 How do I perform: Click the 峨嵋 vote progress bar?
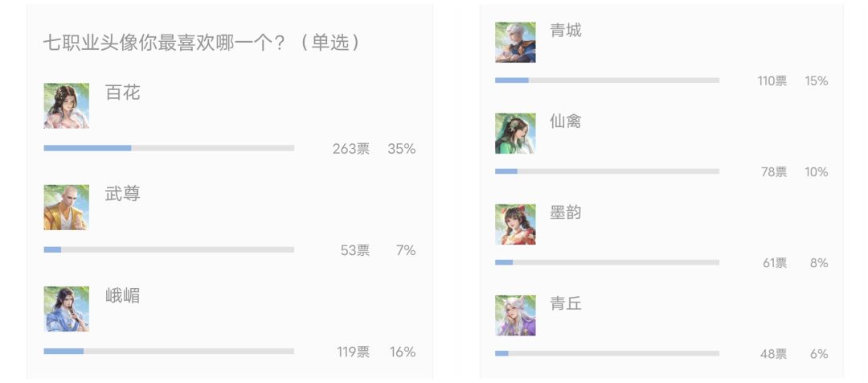(x=169, y=351)
